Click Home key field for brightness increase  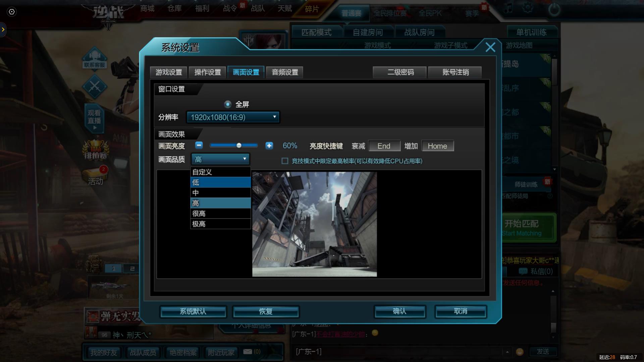[438, 146]
